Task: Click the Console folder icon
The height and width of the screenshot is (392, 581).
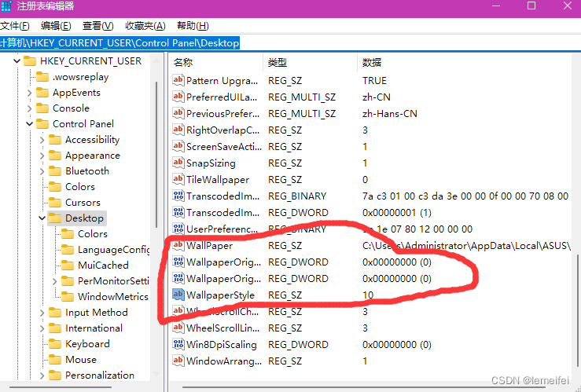Action: (42, 108)
